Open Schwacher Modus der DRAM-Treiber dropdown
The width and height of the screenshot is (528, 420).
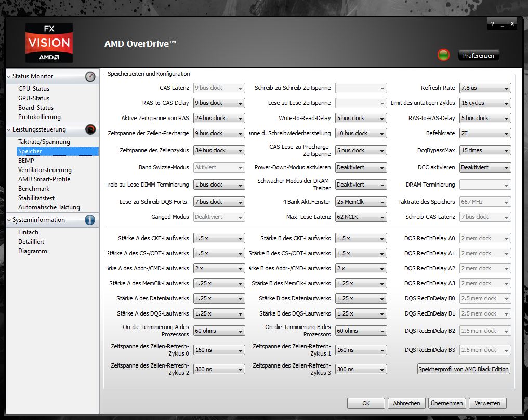point(361,185)
